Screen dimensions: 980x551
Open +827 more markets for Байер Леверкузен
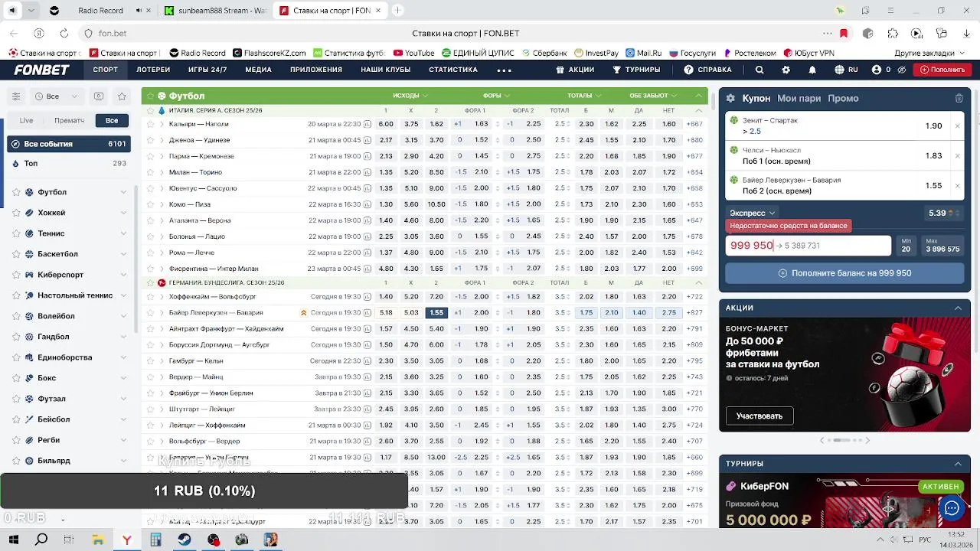[x=695, y=313]
